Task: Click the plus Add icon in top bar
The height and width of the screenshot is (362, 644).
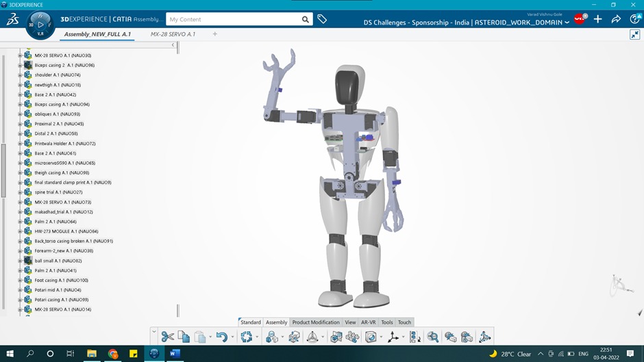Action: point(598,19)
